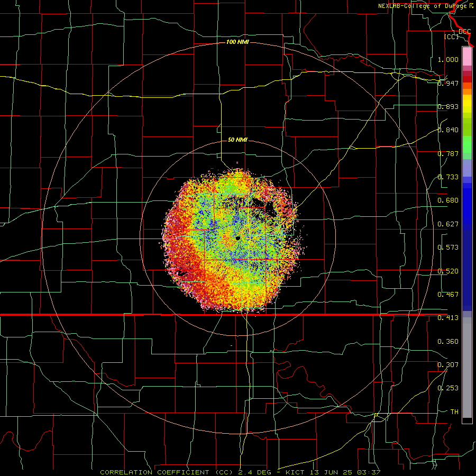Click the 0.520 scale value
The height and width of the screenshot is (476, 476).
448,271
